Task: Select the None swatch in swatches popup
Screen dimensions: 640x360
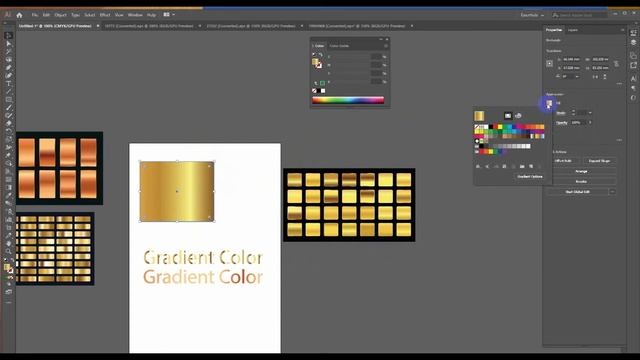Action: (x=477, y=127)
